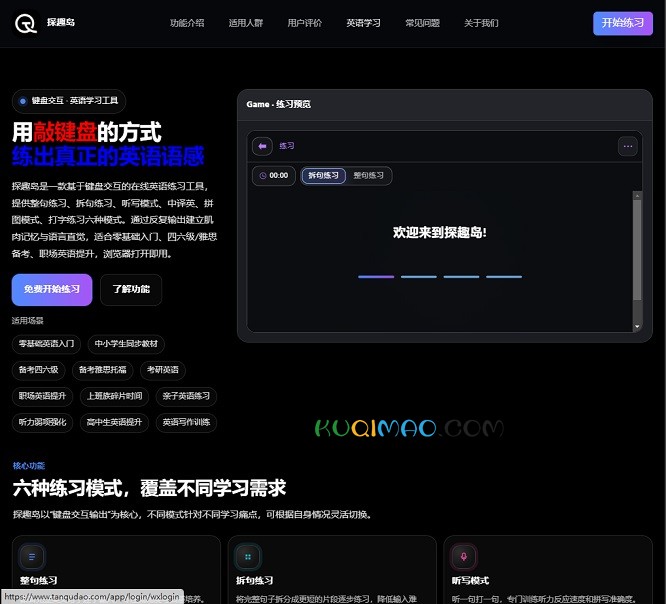
Task: Click the first purple progress underline in preview
Action: click(x=376, y=277)
